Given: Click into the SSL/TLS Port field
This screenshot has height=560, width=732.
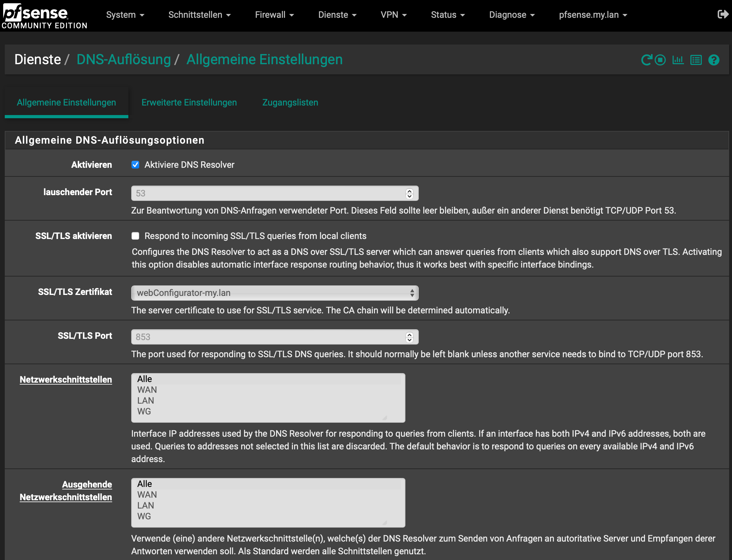Looking at the screenshot, I should (x=267, y=337).
